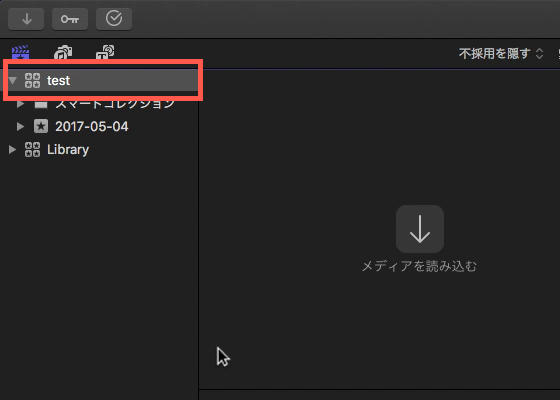Image resolution: width=560 pixels, height=400 pixels.
Task: Open the keyword editor key icon
Action: click(70, 19)
